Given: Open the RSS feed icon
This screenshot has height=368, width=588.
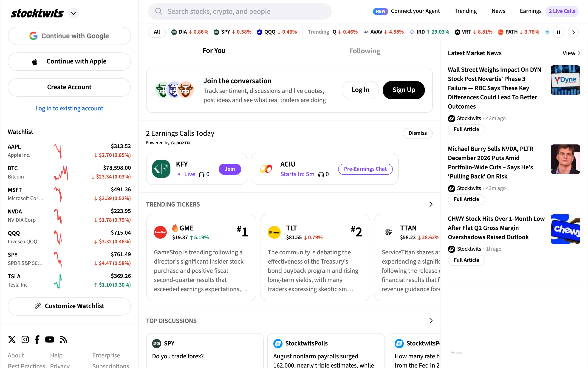Looking at the screenshot, I should [63, 339].
